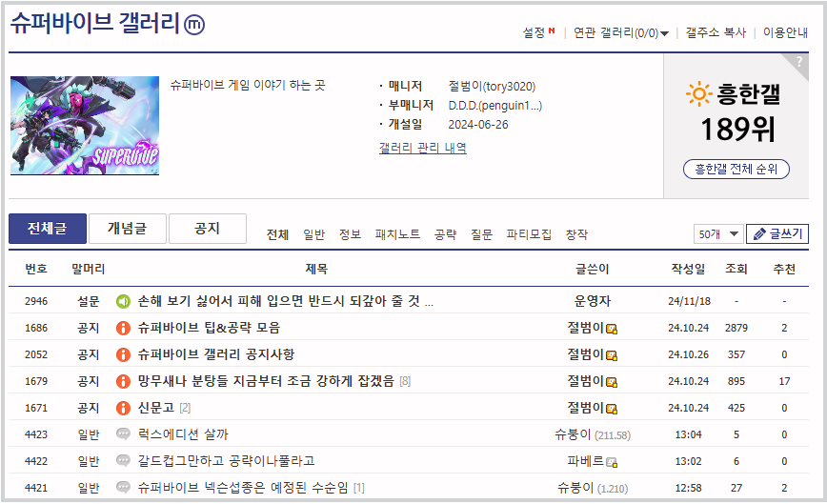This screenshot has width=827, height=504.
Task: Click the [2] comment count on 신문고
Action: click(x=185, y=408)
